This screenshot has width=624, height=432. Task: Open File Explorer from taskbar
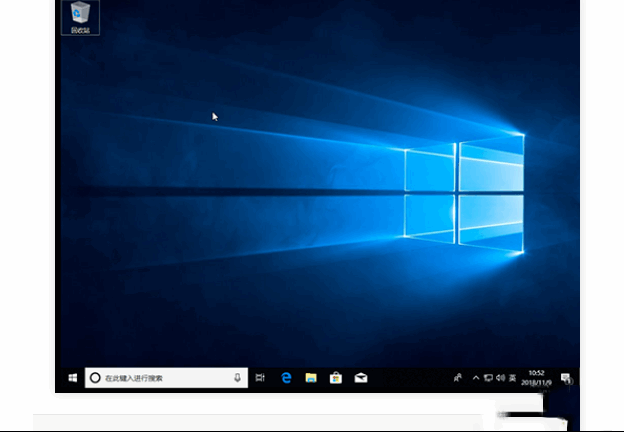[311, 378]
